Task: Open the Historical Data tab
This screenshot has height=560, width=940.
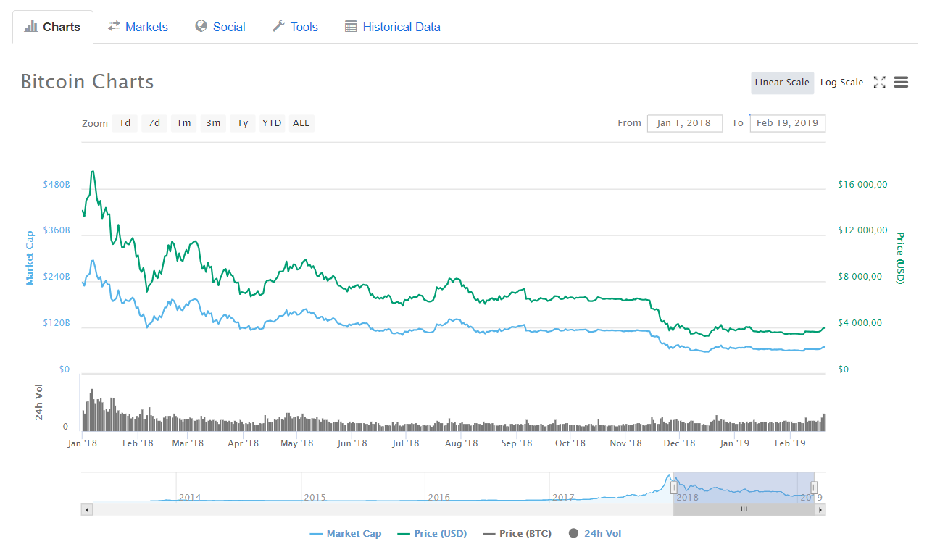Action: tap(393, 27)
